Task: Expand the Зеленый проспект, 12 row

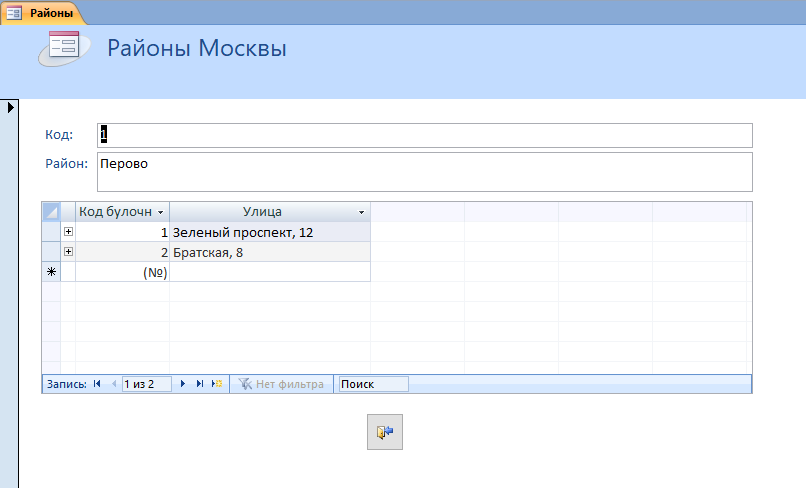Action: (68, 232)
